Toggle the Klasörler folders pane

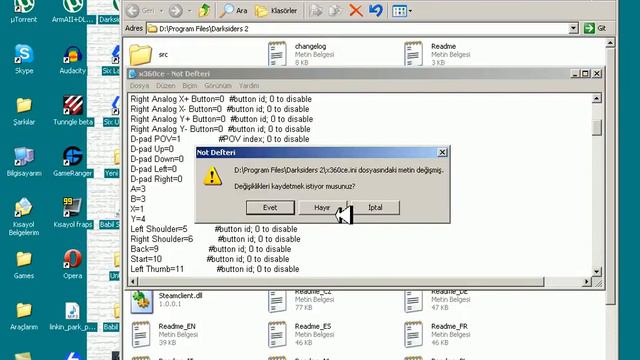[x=276, y=11]
